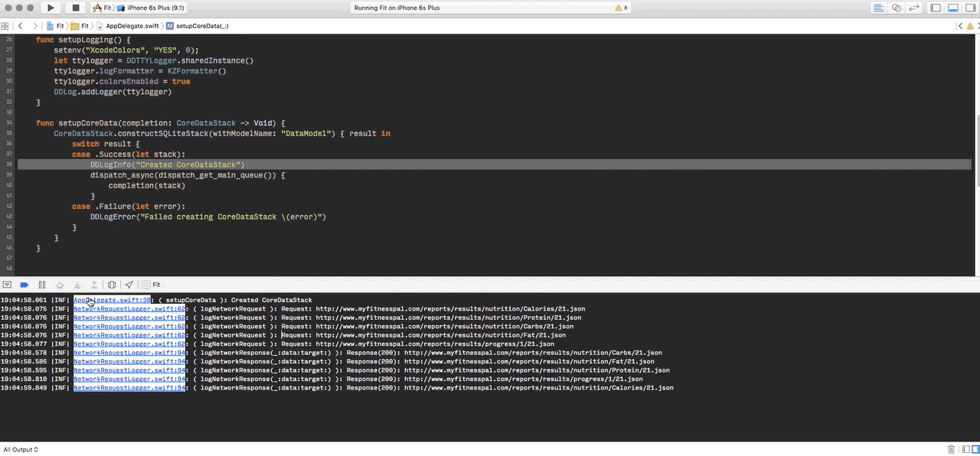
Task: Open the related items grid menu
Action: click(5, 26)
